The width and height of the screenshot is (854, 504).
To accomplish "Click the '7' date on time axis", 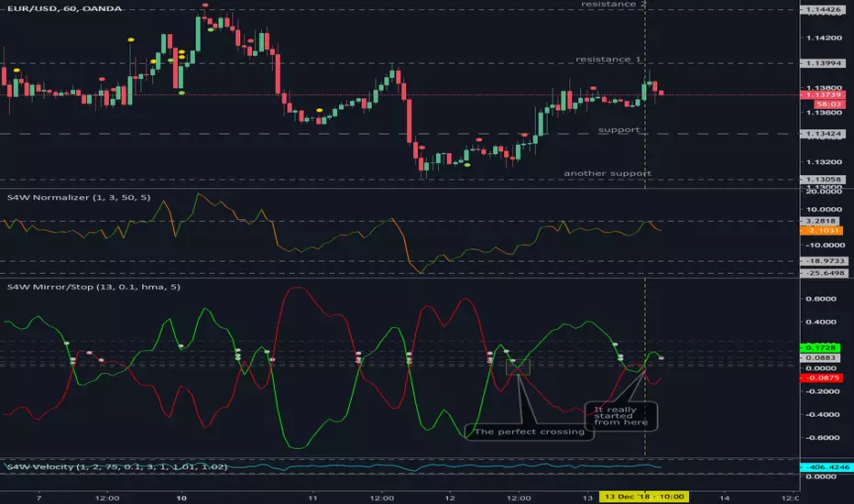I will 38,498.
